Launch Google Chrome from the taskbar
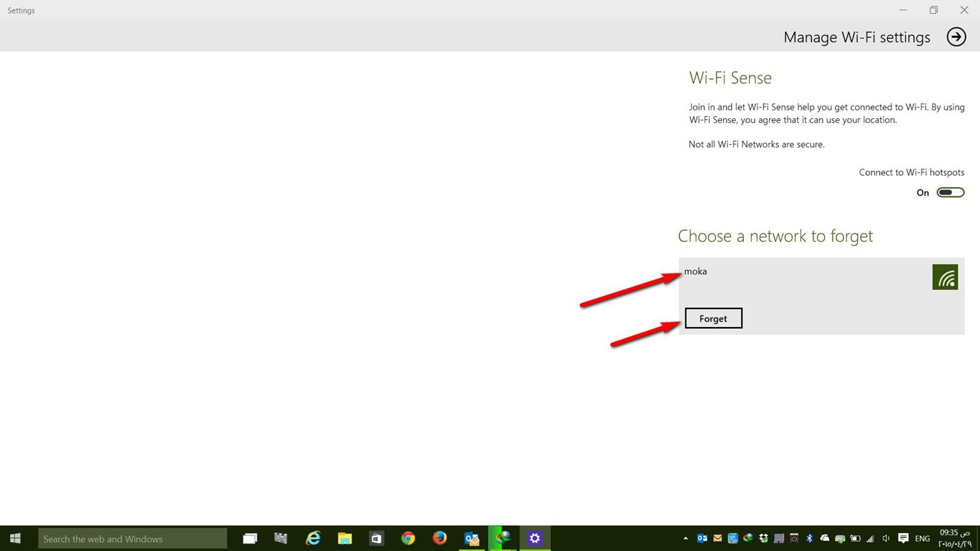The width and height of the screenshot is (980, 551). (x=408, y=539)
